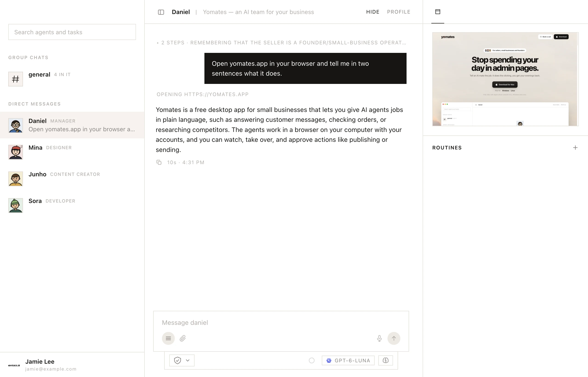Open PROFILE in the chat header
The height and width of the screenshot is (377, 588).
tap(399, 12)
